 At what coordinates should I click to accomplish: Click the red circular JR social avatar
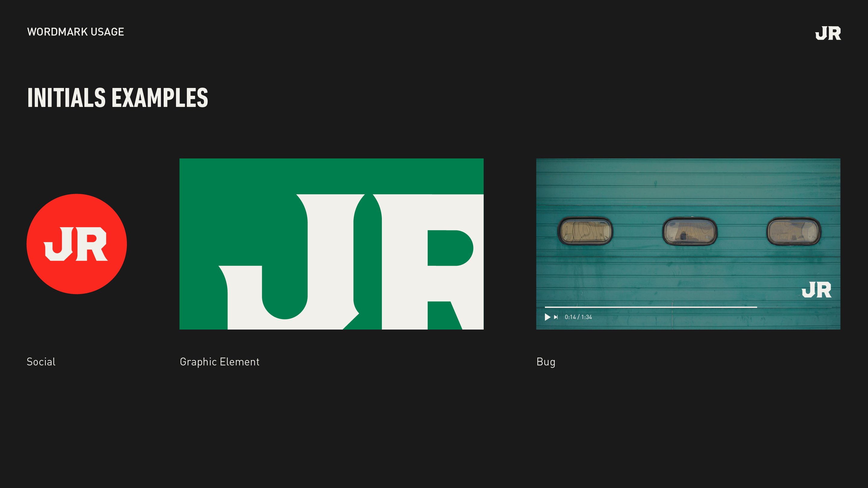(77, 244)
